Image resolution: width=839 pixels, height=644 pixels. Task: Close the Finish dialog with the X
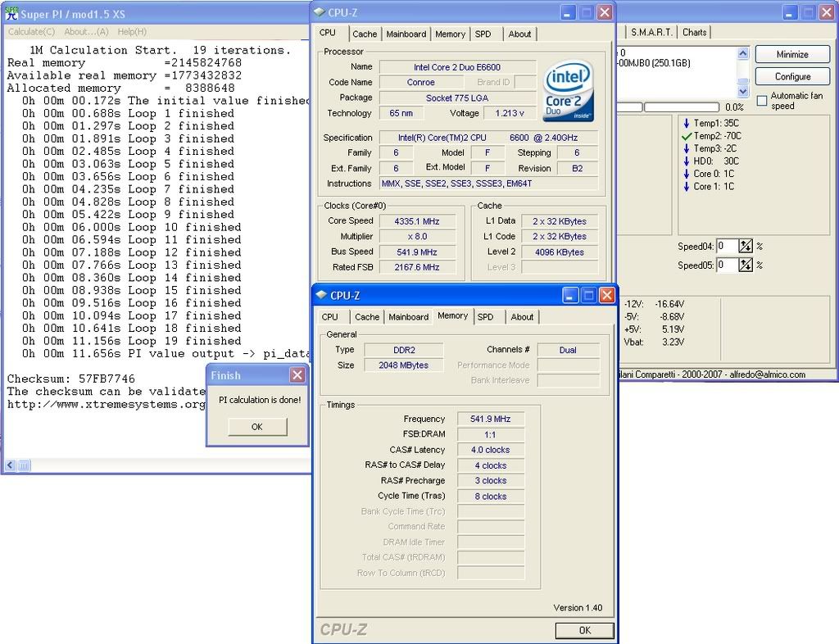[x=297, y=375]
